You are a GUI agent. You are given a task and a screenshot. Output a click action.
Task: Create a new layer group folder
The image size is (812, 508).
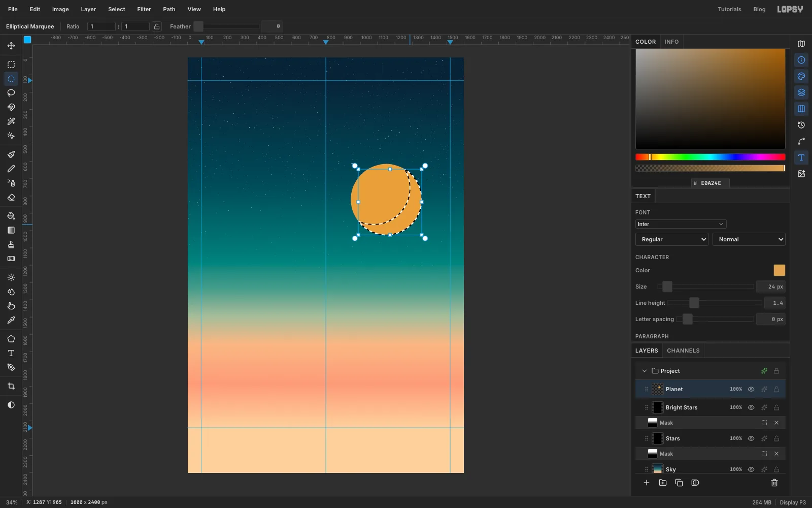point(663,483)
